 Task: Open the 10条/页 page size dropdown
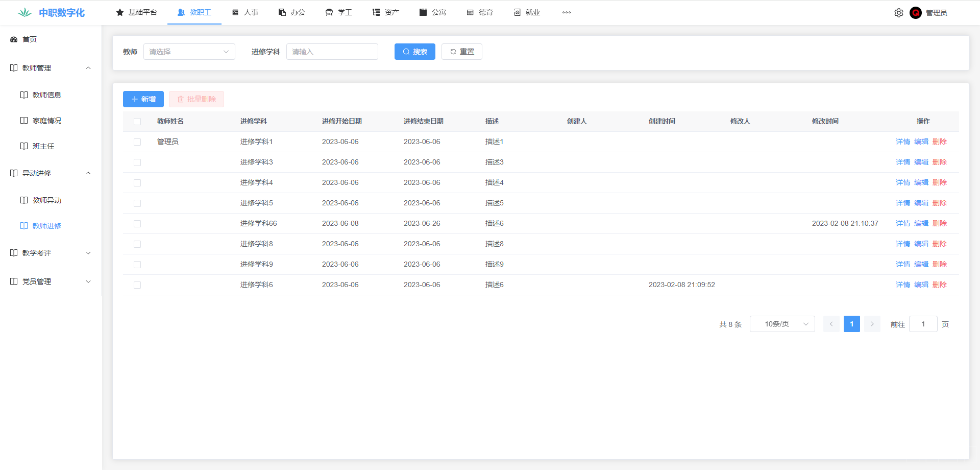coord(782,324)
